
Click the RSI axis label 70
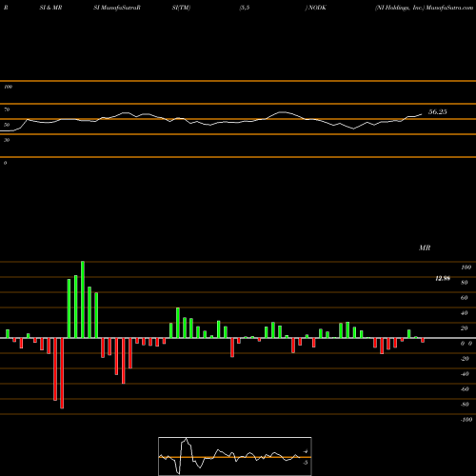(x=7, y=109)
